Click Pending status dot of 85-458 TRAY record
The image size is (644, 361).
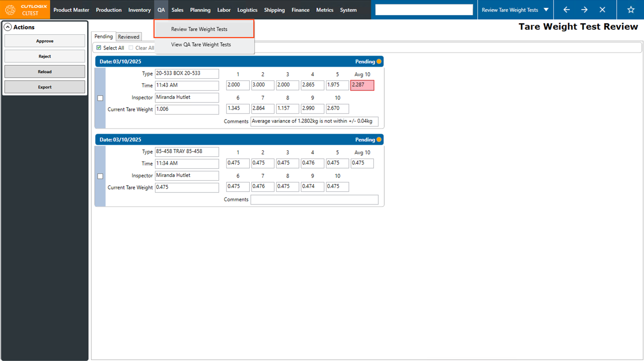379,140
